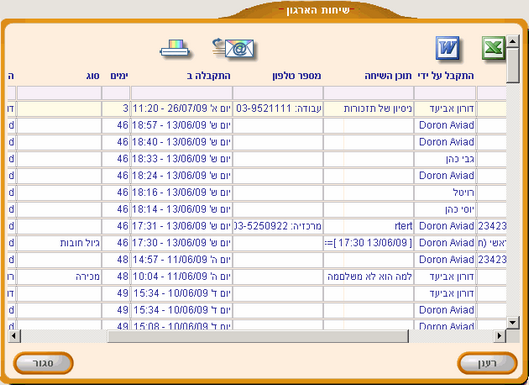Click filter field under מספר טלפון

click(278, 93)
